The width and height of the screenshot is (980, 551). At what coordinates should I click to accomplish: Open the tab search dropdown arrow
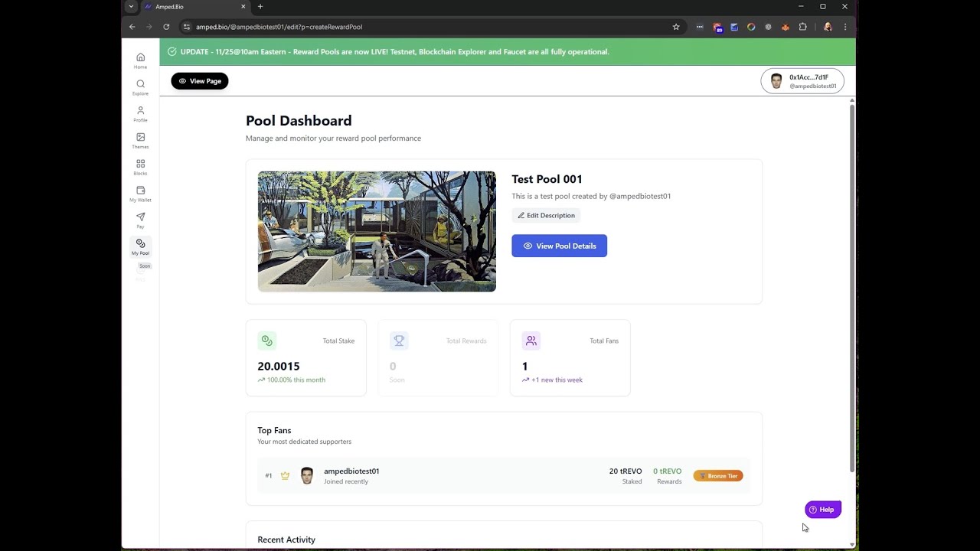[131, 7]
